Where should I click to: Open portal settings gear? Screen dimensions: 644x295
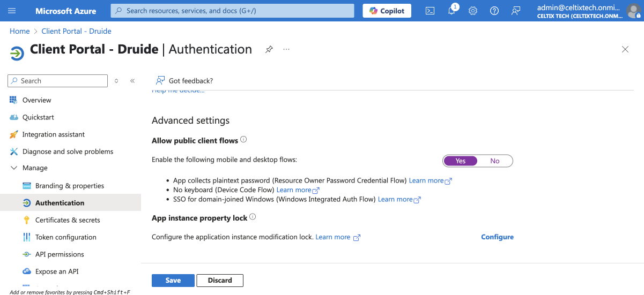[x=473, y=11]
